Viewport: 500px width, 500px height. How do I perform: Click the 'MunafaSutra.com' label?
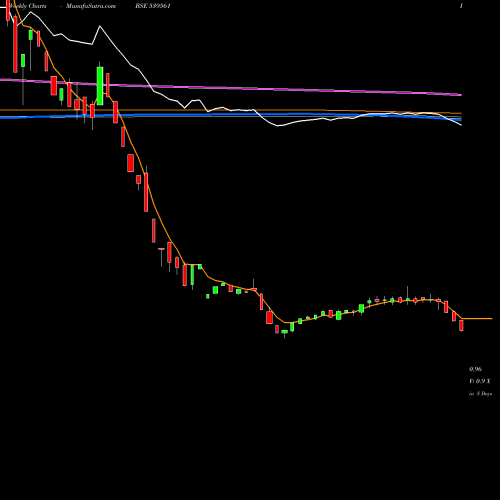coord(91,6)
